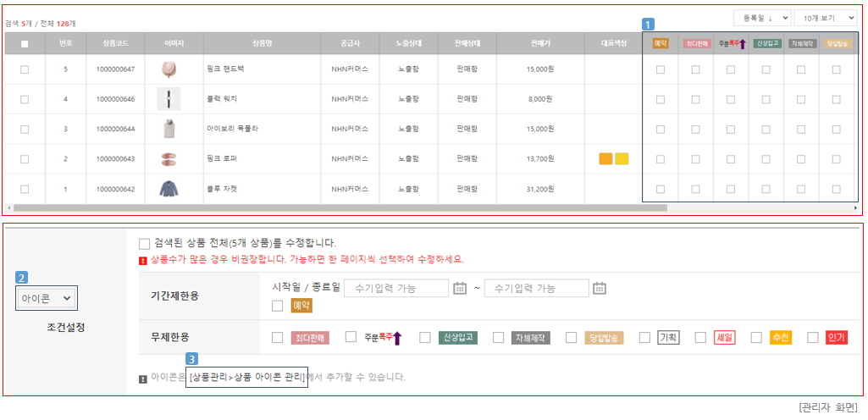Click the 최다판매 icon column header

click(696, 43)
